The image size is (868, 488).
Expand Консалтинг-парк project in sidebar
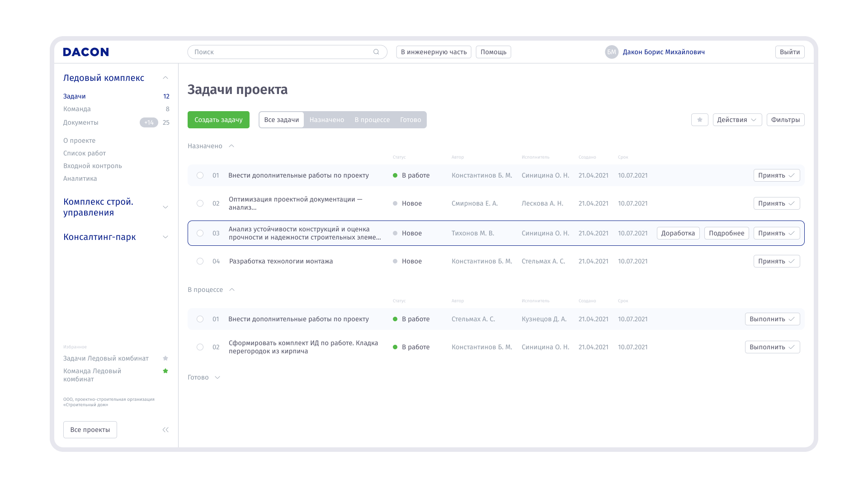click(165, 237)
